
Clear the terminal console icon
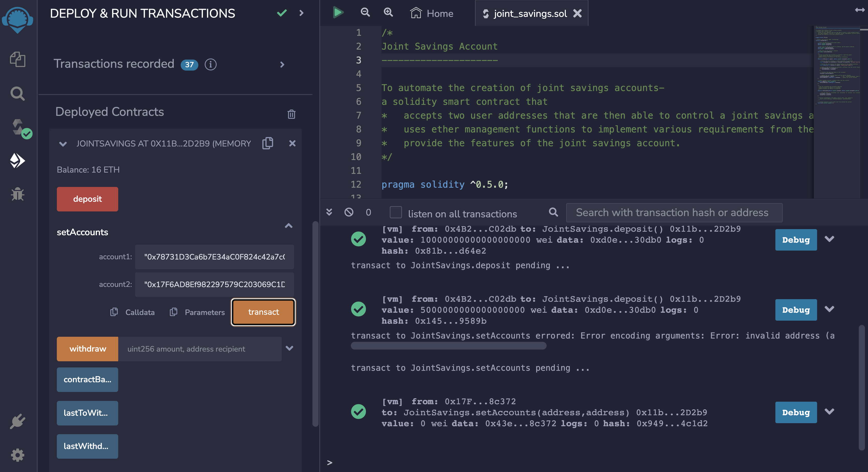[349, 212]
